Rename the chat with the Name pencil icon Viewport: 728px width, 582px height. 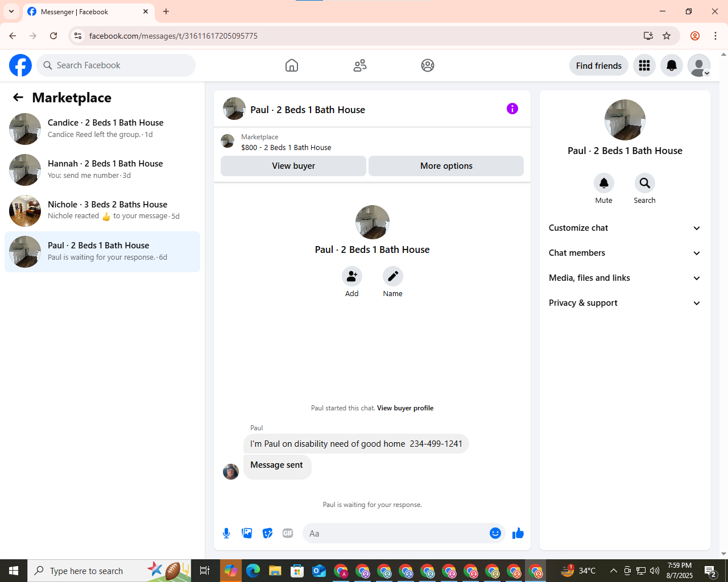pos(392,276)
